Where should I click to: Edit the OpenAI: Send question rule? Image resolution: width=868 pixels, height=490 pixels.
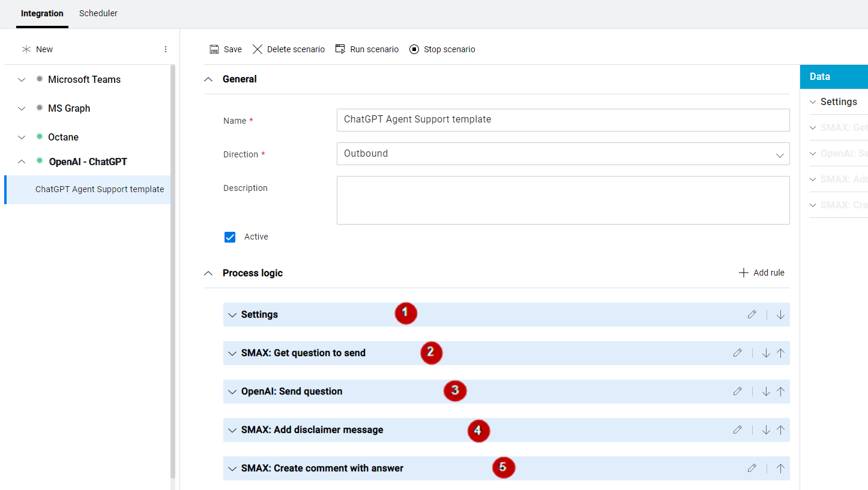[738, 391]
